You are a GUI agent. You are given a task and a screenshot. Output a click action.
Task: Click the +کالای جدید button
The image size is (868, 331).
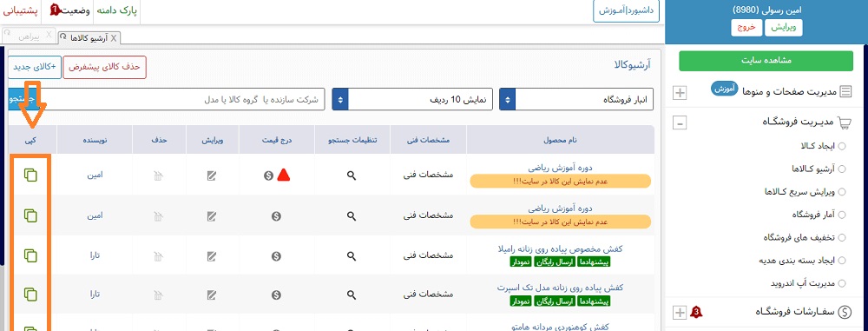pos(35,67)
